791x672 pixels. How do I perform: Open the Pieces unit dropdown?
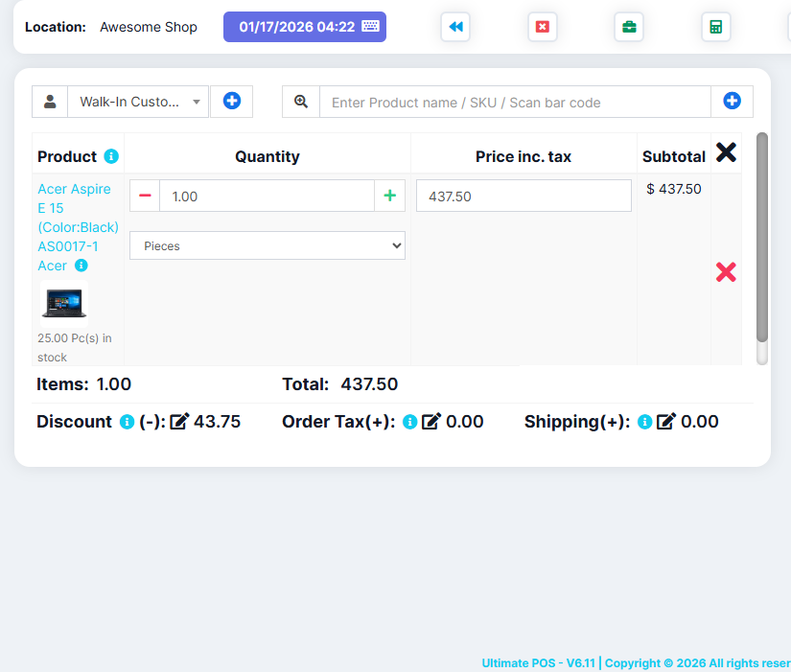click(x=268, y=245)
